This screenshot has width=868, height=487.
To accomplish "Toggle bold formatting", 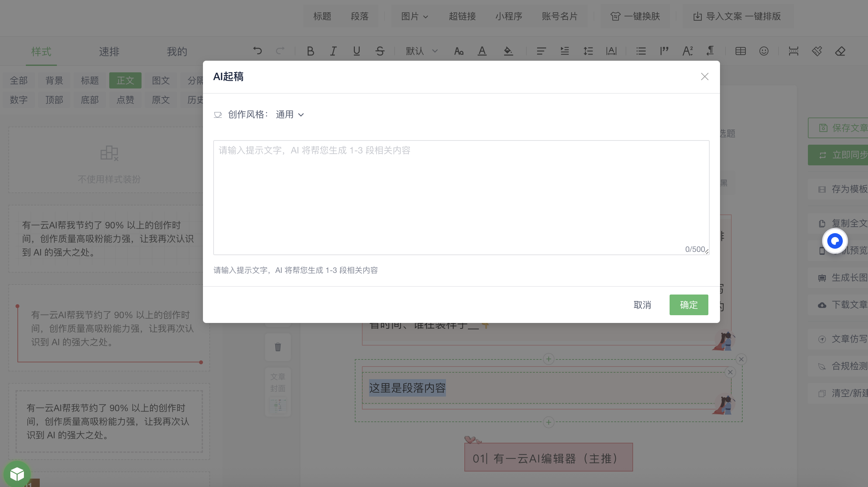I will click(x=310, y=51).
